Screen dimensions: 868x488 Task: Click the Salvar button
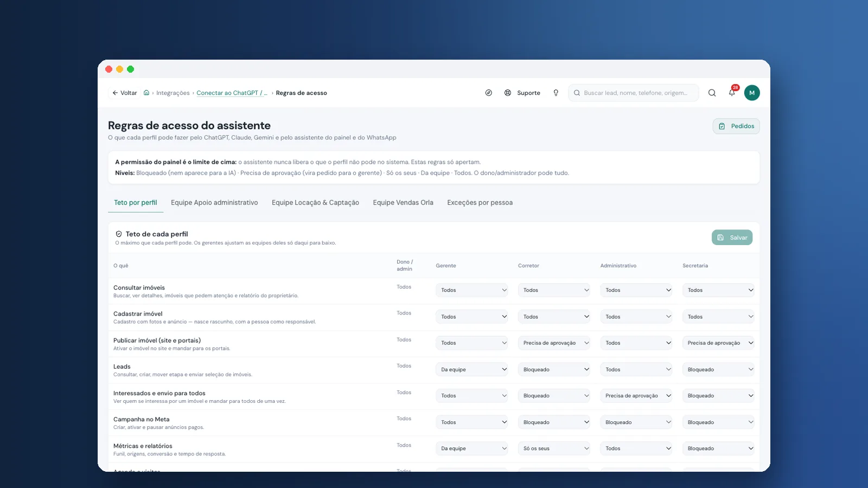coord(732,237)
